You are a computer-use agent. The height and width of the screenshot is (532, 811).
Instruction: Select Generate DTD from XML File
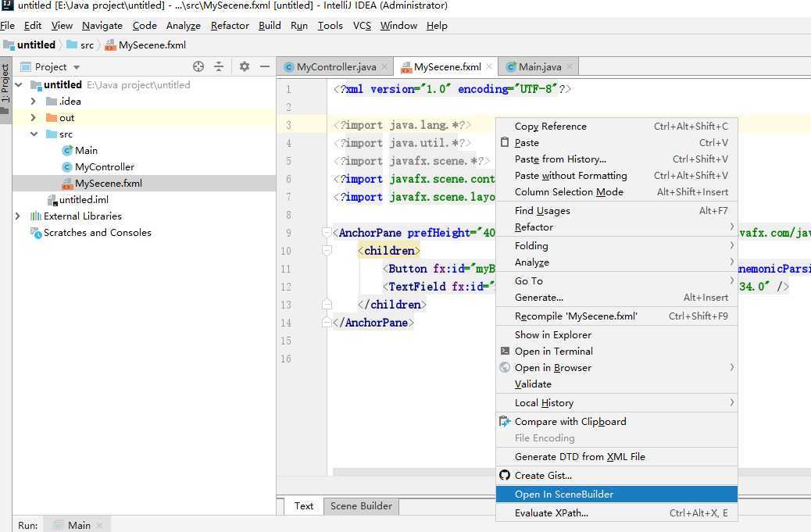[x=616, y=456]
